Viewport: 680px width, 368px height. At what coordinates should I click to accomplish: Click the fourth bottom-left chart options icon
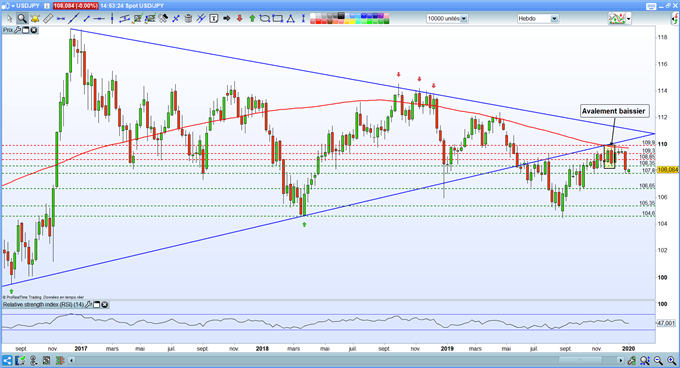46,361
